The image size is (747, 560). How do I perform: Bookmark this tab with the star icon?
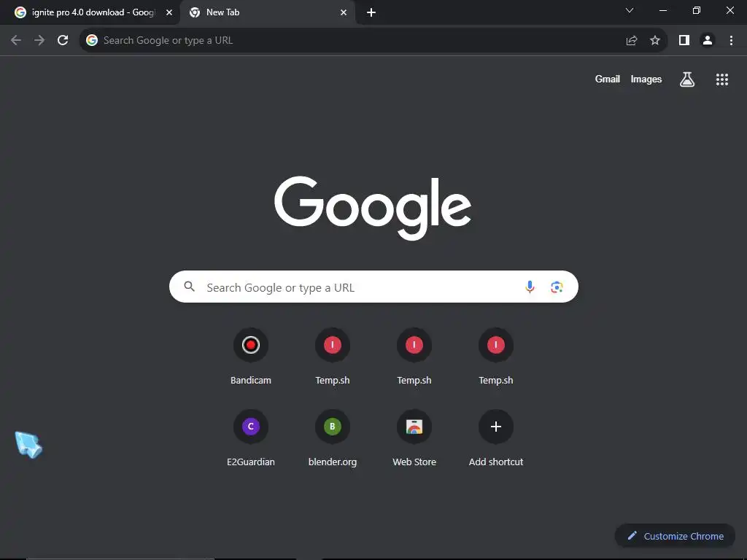(655, 41)
